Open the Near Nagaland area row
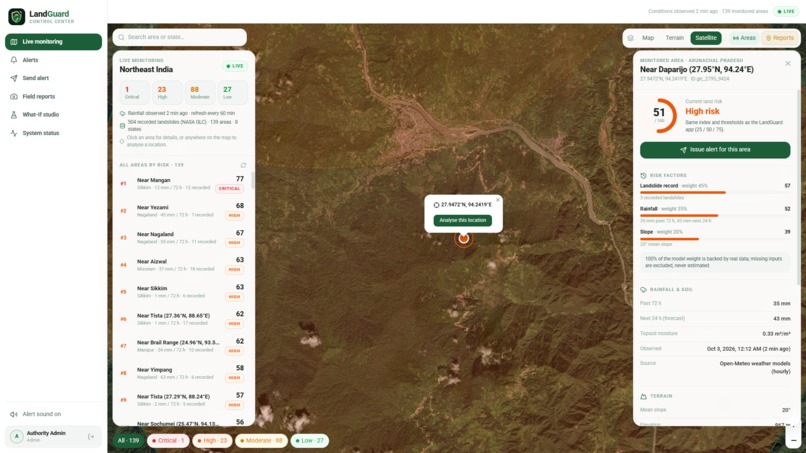Screen dimensions: 806x453 [182, 238]
